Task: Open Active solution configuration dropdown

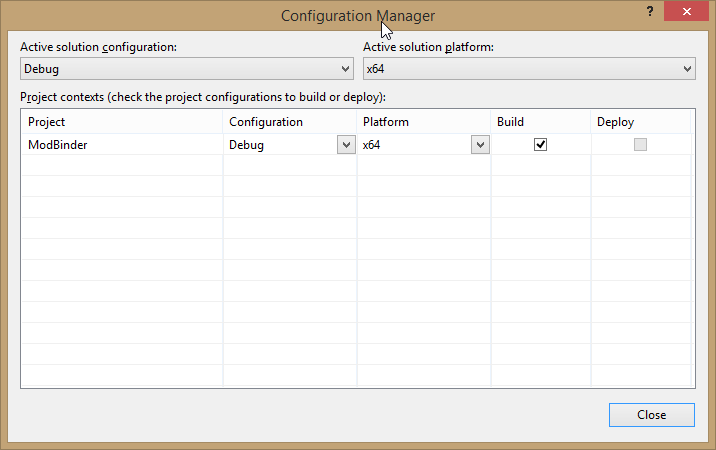Action: (186, 69)
